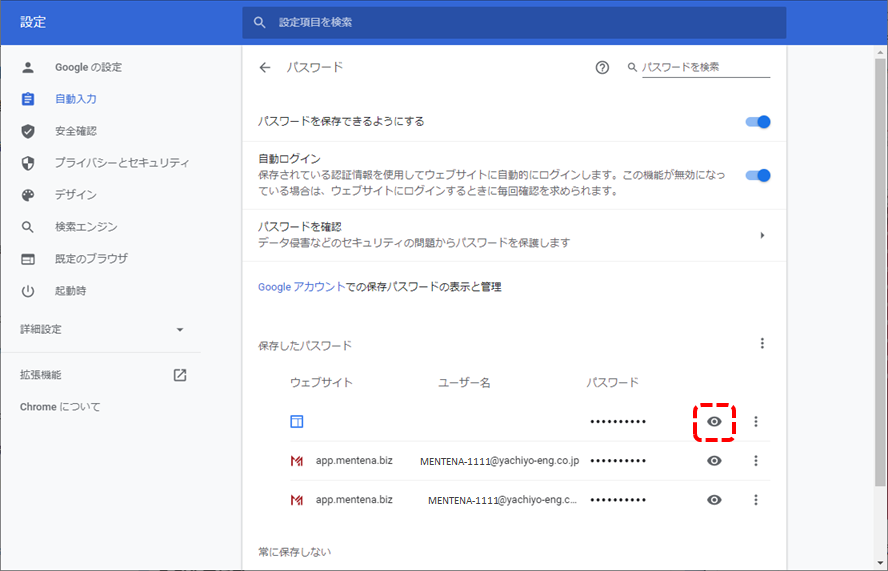Click the first app.mentena.biz website link
888x571 pixels.
tap(354, 461)
